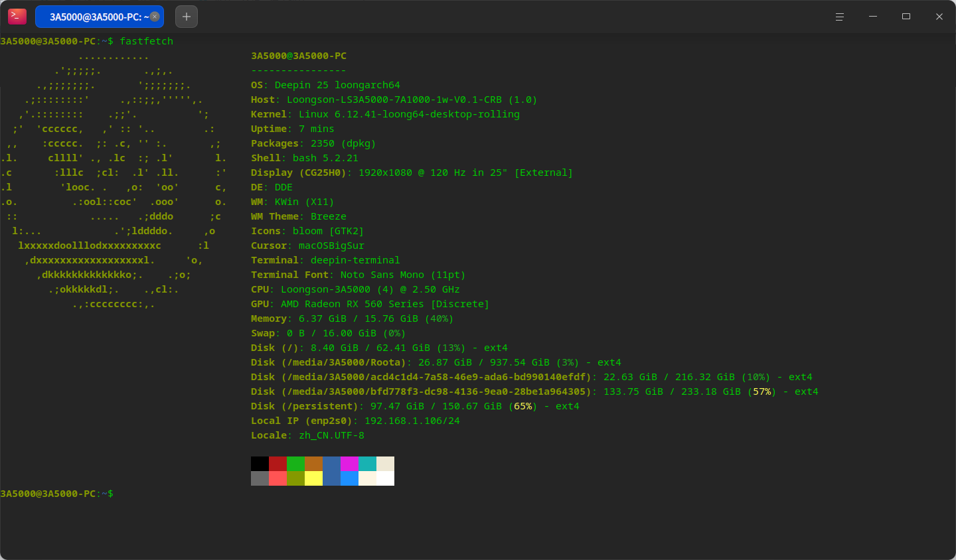The image size is (956, 560).
Task: Close the terminal window
Action: coord(939,17)
